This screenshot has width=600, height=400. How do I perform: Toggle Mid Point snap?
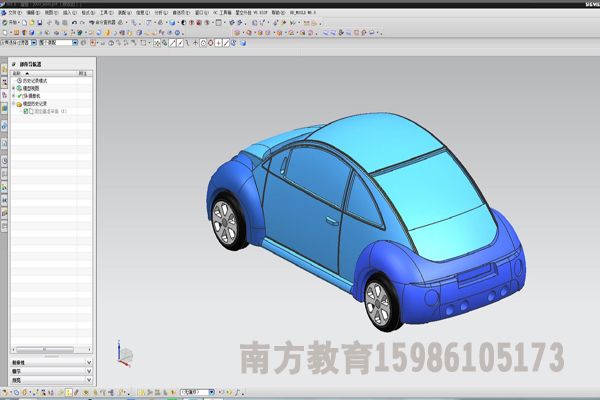(x=180, y=43)
